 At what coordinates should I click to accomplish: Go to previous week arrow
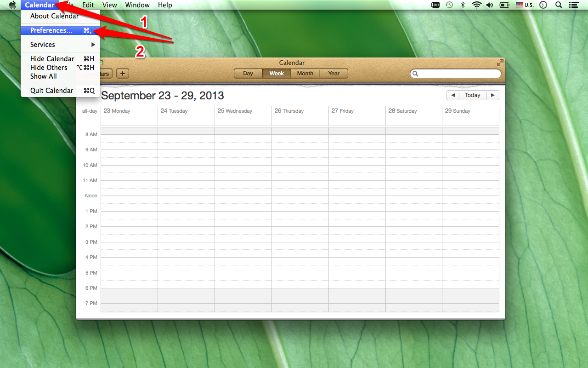tap(453, 95)
